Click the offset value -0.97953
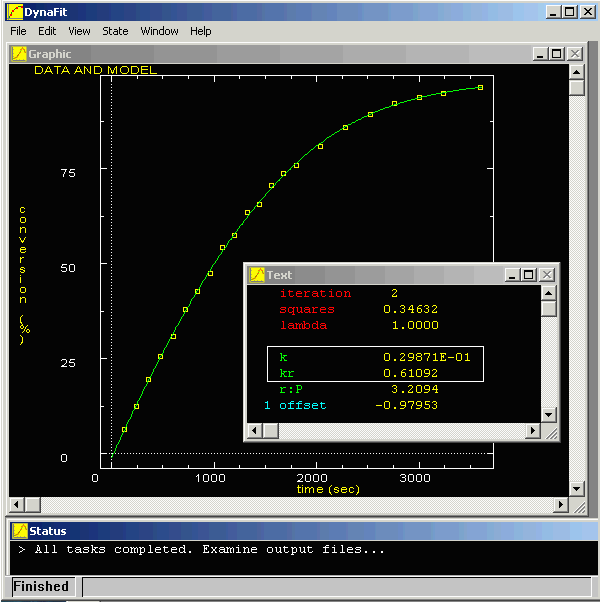This screenshot has height=602, width=600. [406, 405]
